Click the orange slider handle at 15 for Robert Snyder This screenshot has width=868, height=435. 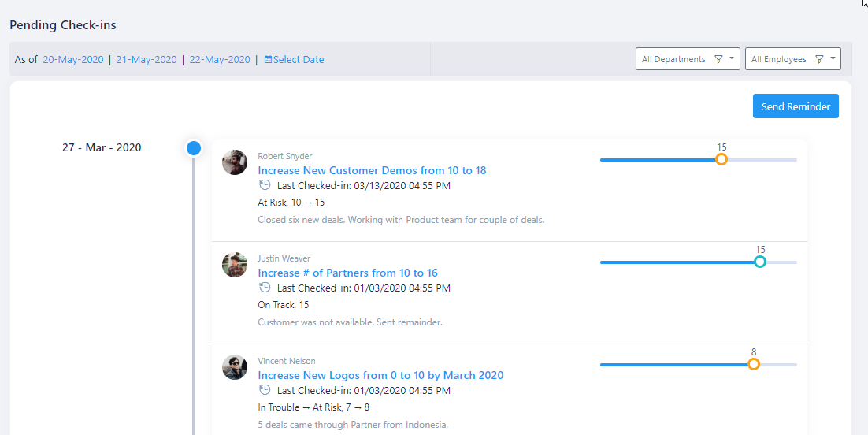click(x=721, y=160)
